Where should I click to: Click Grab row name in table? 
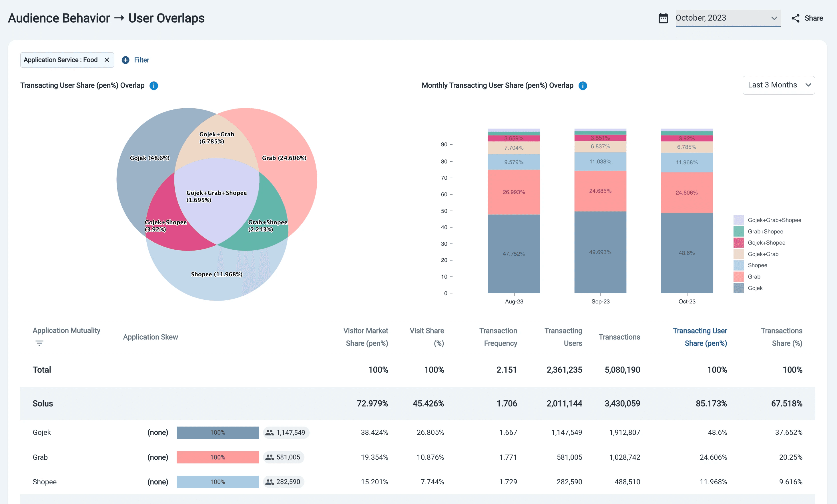pyautogui.click(x=40, y=457)
